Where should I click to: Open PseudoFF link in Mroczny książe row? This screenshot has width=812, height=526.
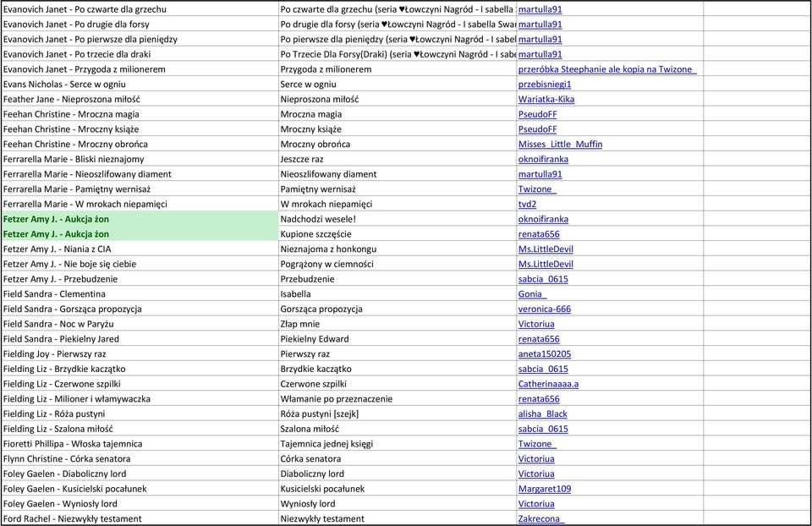coord(538,129)
